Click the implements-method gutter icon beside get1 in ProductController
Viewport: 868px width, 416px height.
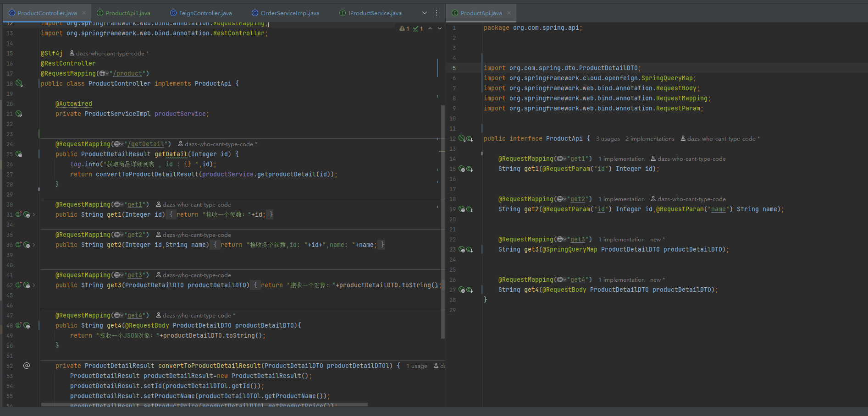(x=19, y=214)
